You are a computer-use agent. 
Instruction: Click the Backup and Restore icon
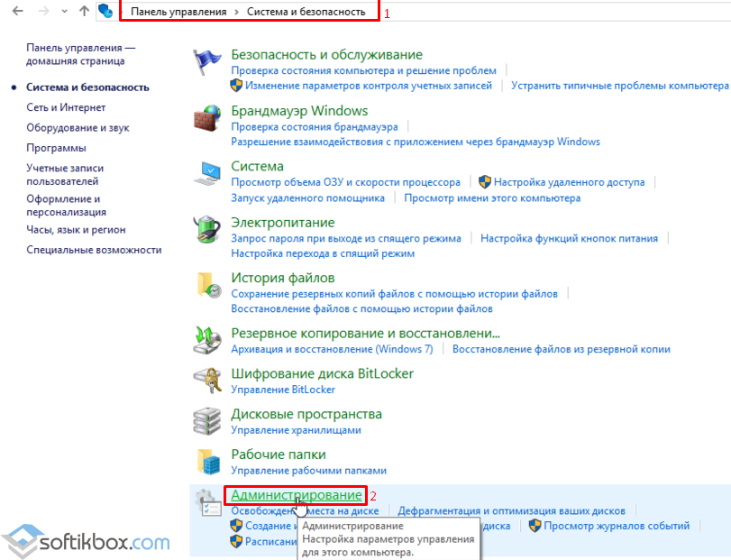tap(207, 341)
